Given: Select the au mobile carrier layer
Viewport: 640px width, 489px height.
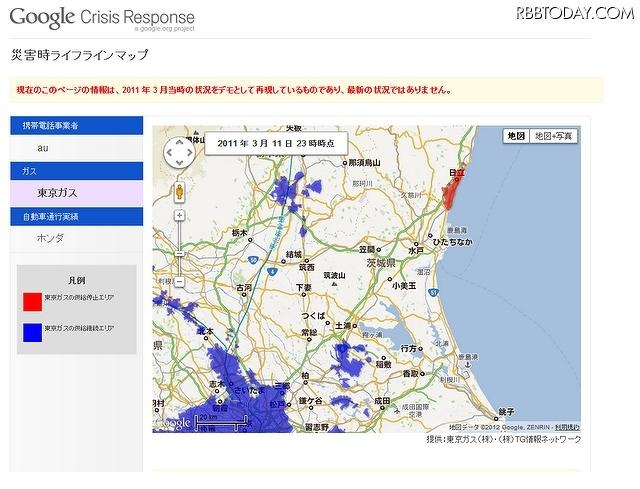Looking at the screenshot, I should coord(43,148).
